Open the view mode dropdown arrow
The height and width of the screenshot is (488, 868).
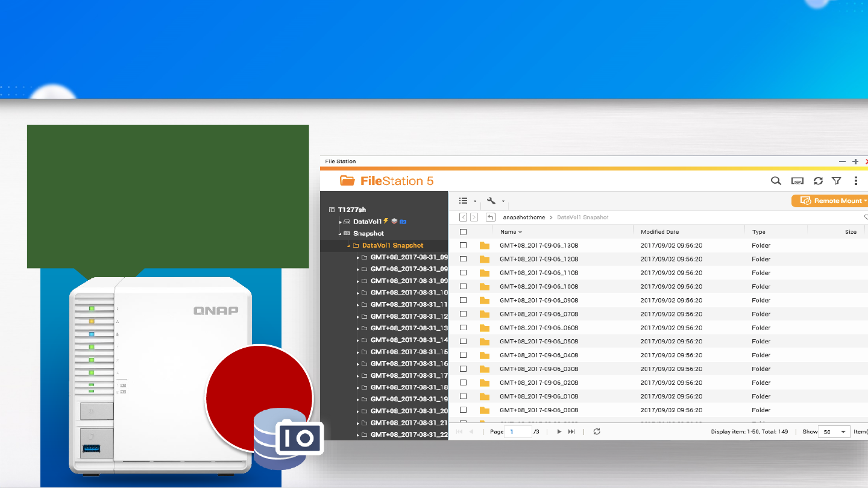click(x=475, y=201)
